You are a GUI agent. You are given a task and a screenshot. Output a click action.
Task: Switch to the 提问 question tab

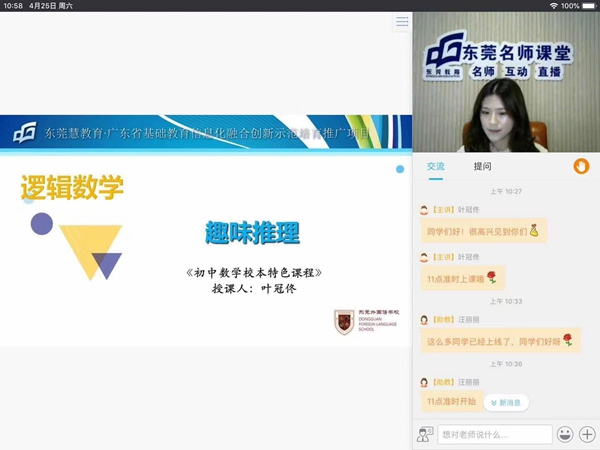point(482,166)
